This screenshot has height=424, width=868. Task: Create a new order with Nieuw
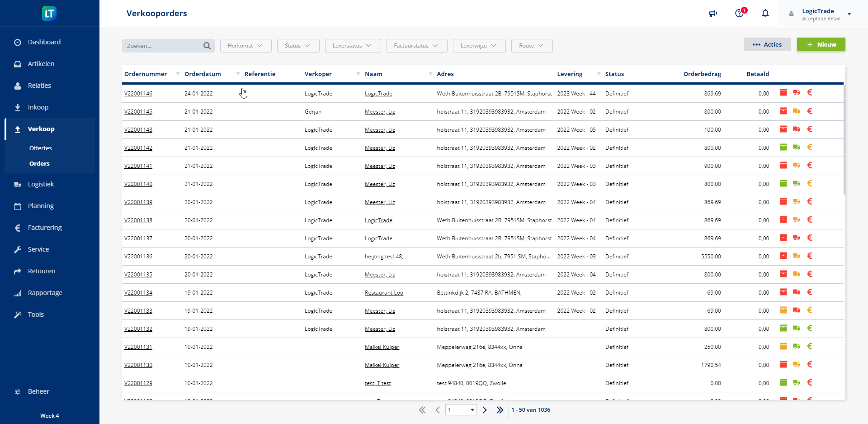[x=821, y=44]
